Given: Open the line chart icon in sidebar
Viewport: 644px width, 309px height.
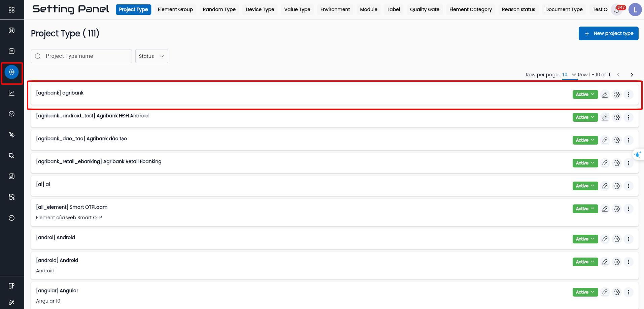Looking at the screenshot, I should pyautogui.click(x=11, y=93).
